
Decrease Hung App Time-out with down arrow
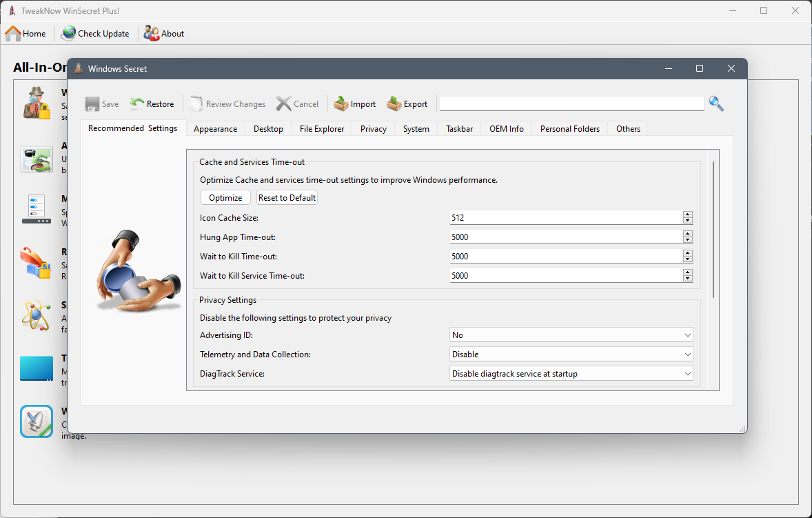coord(688,240)
